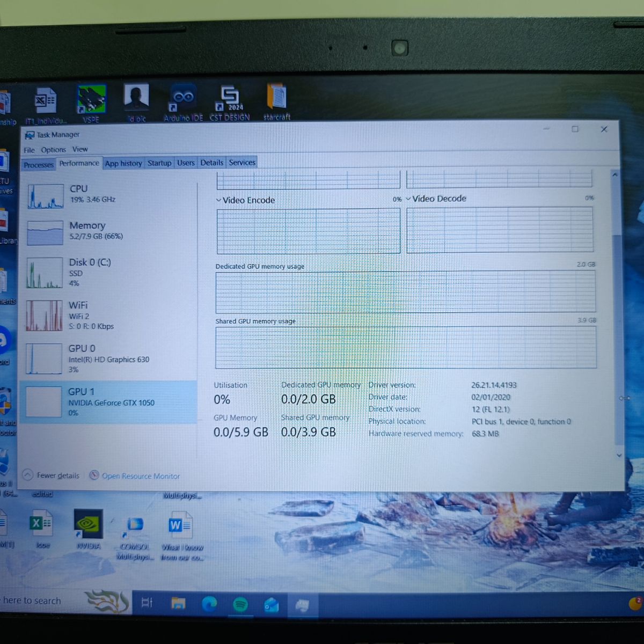The height and width of the screenshot is (644, 644).
Task: Open the CST DESIGN 2024 desktop icon
Action: click(230, 103)
